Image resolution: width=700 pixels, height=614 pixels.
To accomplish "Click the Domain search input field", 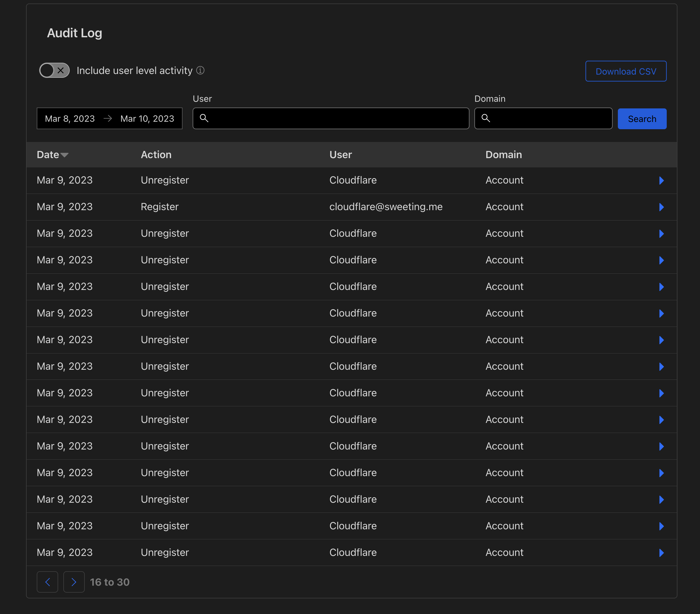I will pyautogui.click(x=548, y=119).
